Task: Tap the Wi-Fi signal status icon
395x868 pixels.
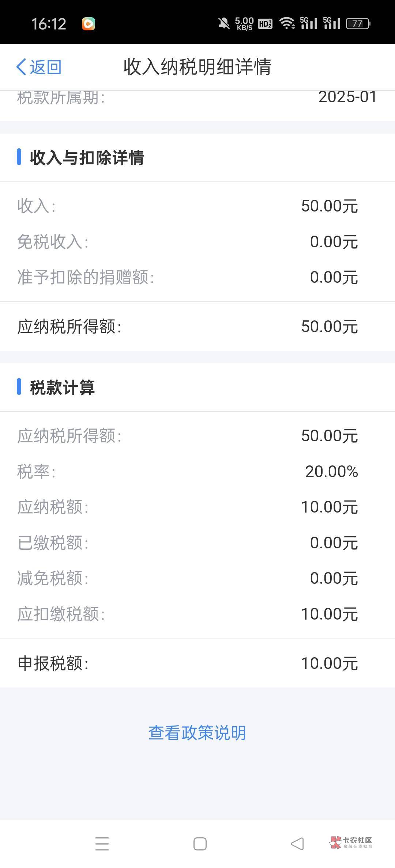Action: 287,24
